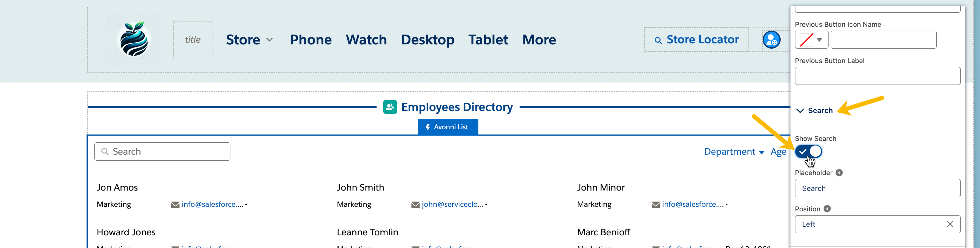
Task: Click the list Search input field
Action: coord(162,152)
